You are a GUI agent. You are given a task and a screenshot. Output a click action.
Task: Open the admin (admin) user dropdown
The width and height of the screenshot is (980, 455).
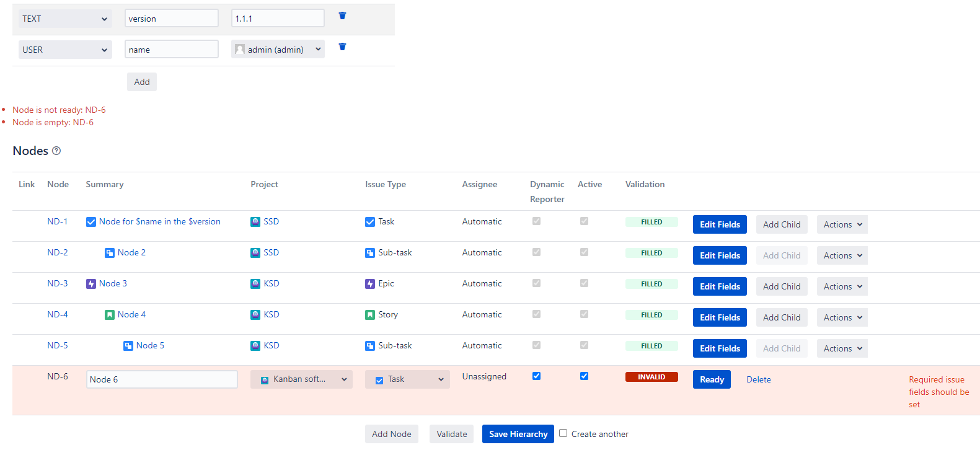(278, 50)
